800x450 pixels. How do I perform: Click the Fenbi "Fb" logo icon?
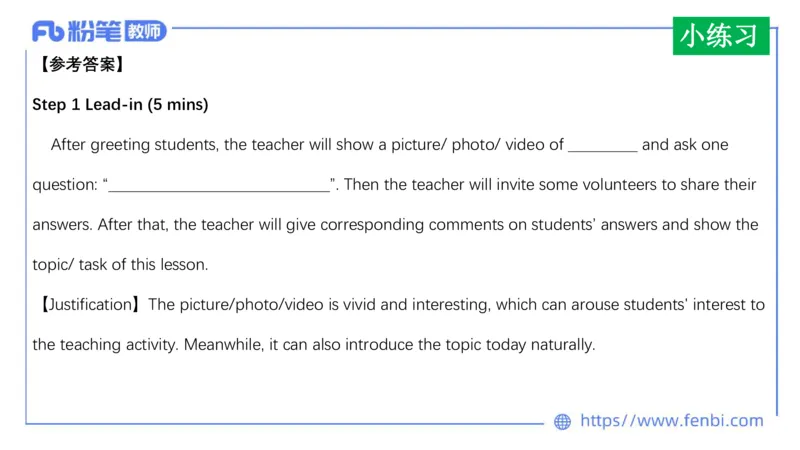[48, 32]
